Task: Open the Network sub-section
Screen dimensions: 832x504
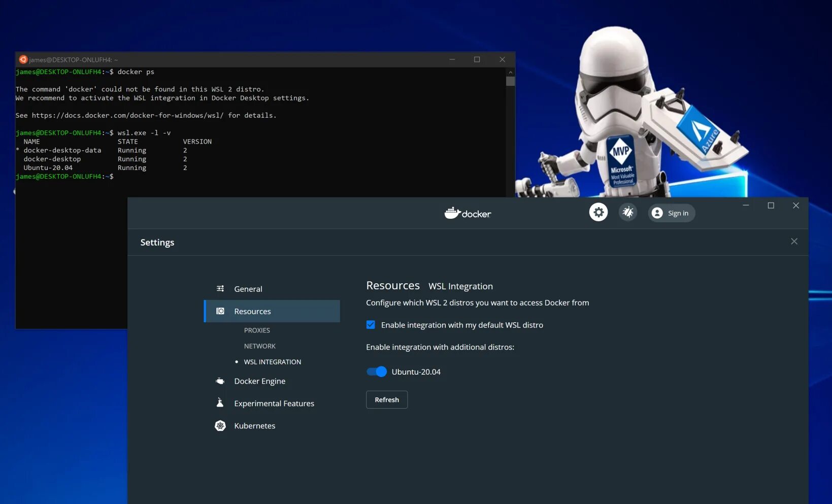Action: [260, 346]
